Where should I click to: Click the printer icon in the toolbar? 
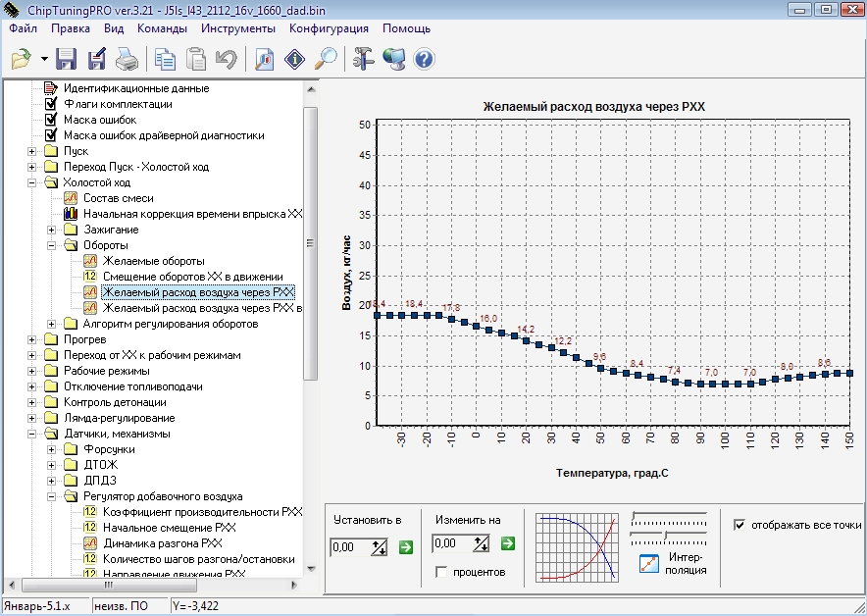[127, 60]
